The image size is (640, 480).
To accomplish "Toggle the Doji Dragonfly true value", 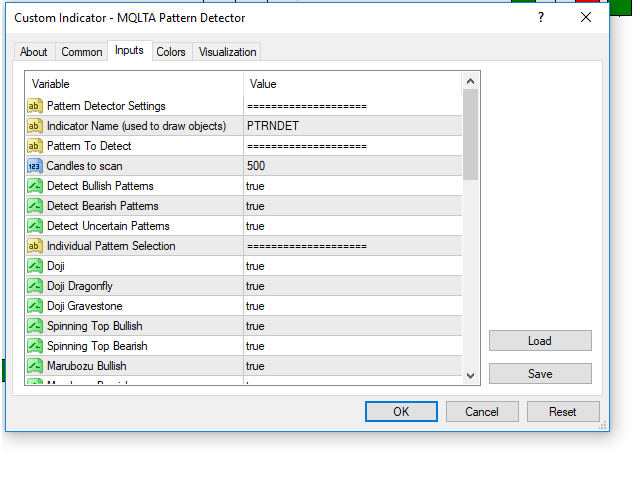I will click(x=353, y=286).
